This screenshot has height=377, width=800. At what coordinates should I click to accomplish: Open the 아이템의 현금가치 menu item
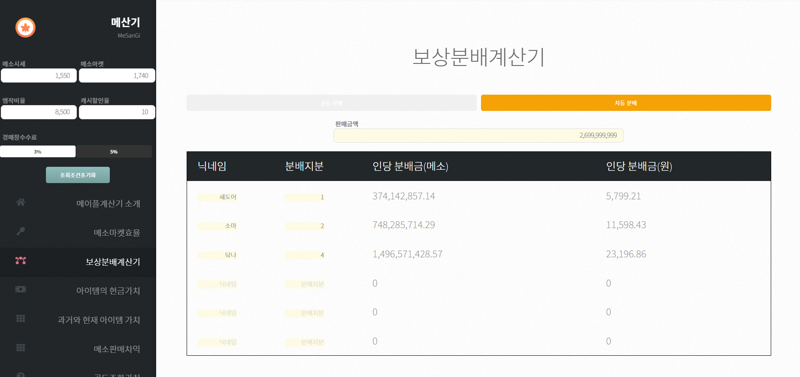(x=108, y=291)
